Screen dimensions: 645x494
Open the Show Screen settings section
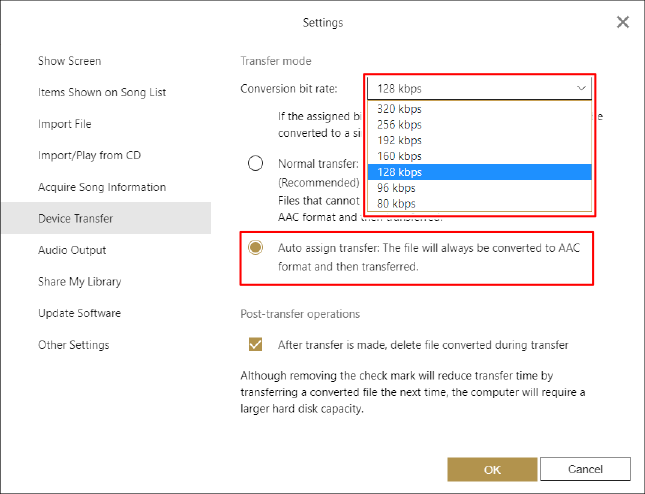coord(70,61)
